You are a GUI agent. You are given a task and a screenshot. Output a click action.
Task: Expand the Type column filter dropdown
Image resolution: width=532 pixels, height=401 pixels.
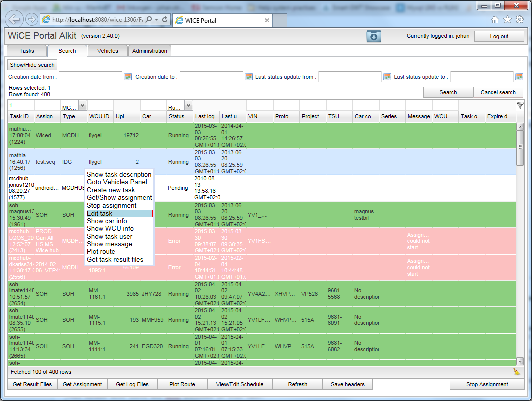point(82,106)
